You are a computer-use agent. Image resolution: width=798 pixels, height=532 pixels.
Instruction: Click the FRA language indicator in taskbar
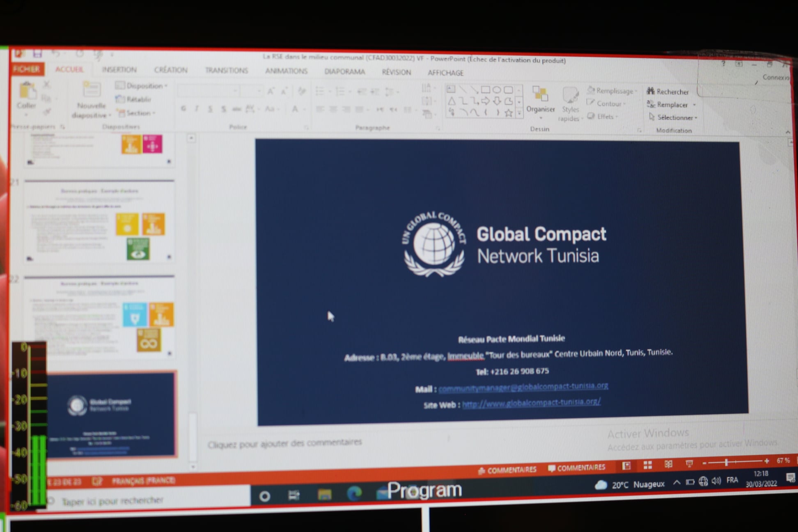732,480
